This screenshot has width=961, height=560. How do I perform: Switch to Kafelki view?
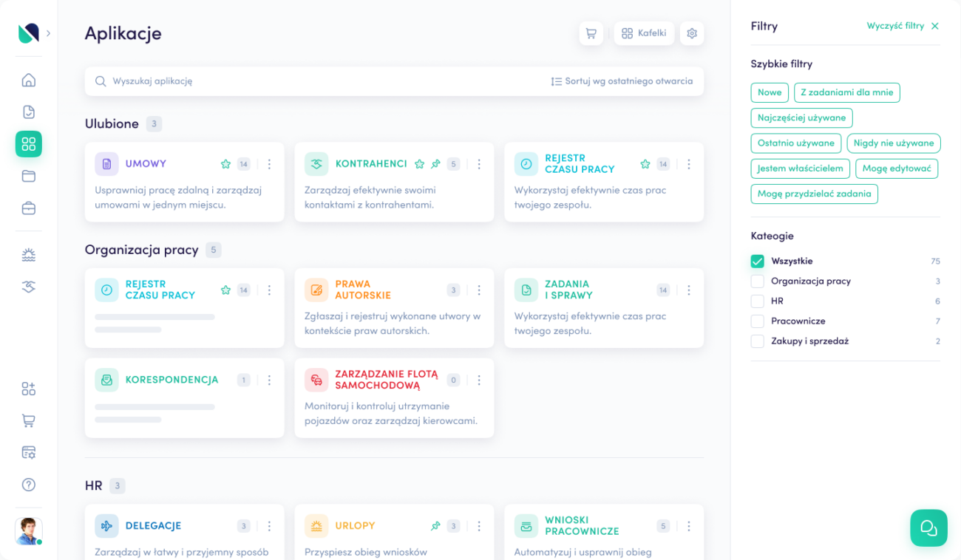click(644, 33)
